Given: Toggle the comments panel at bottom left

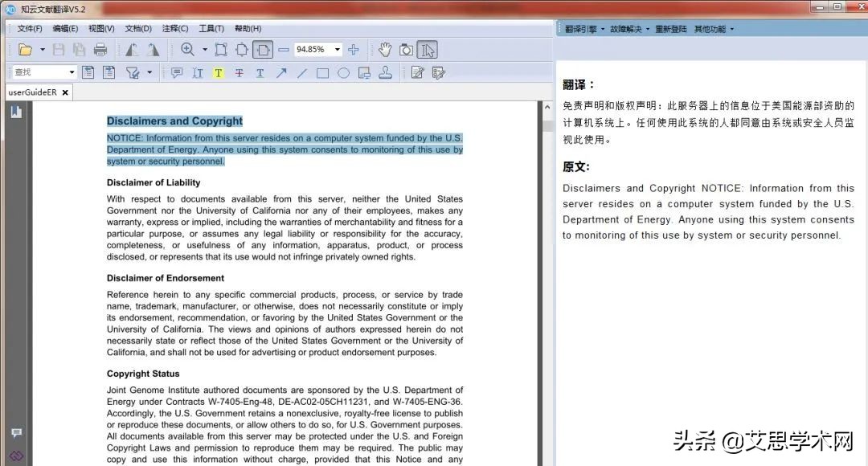Looking at the screenshot, I should click(16, 433).
